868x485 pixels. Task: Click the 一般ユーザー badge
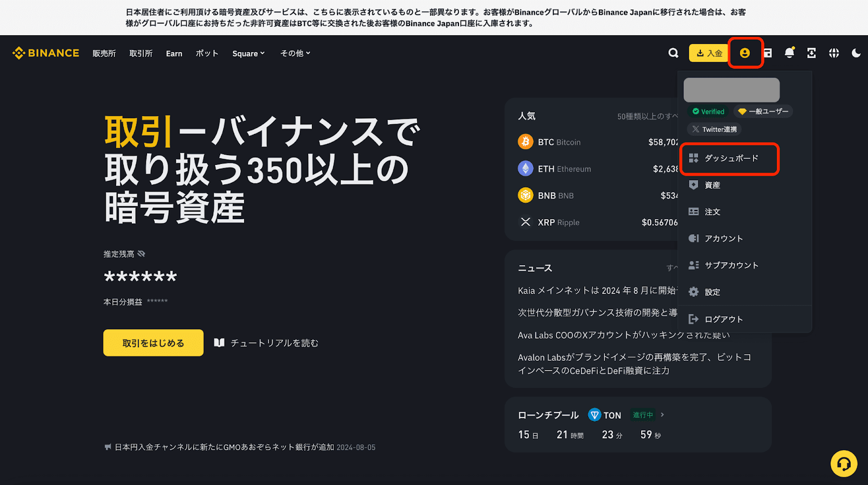pyautogui.click(x=763, y=111)
